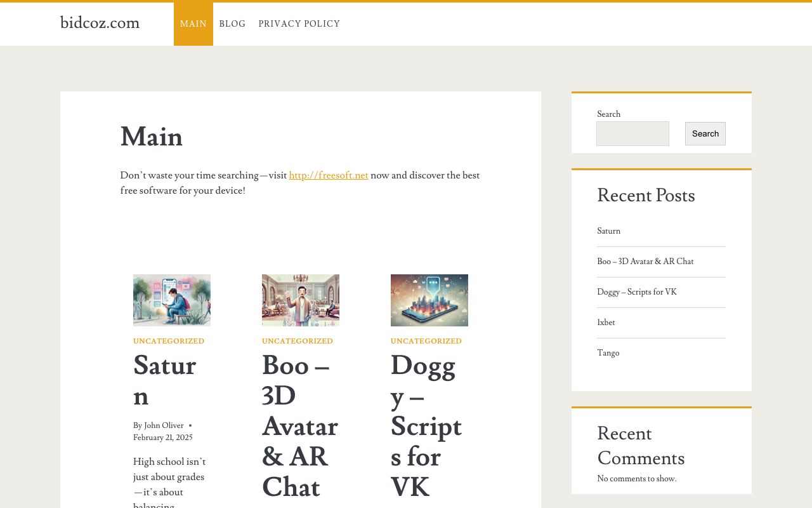812x508 pixels.
Task: Go to the PRIVACY POLICY page
Action: point(299,24)
